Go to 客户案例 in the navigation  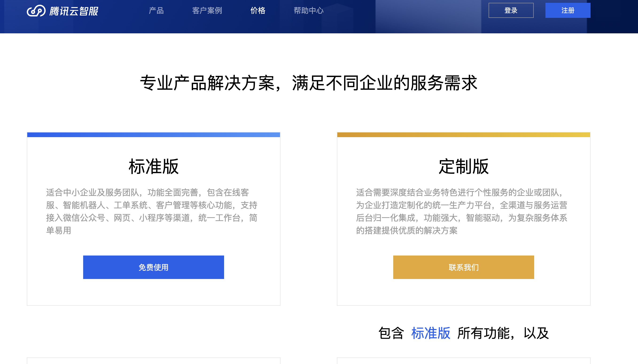point(207,11)
